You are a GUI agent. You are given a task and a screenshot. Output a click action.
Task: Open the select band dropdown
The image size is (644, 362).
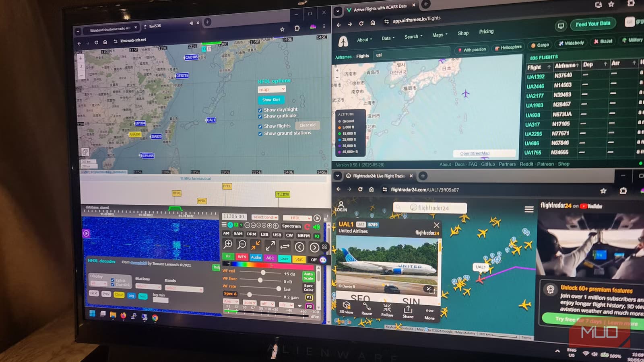tap(265, 217)
